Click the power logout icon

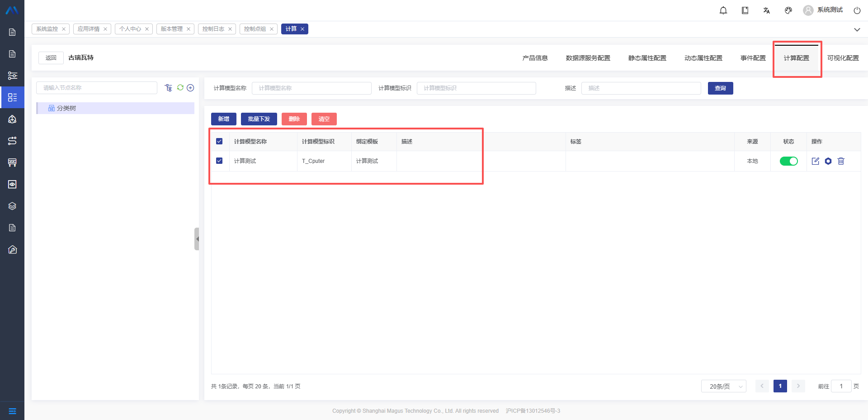(857, 10)
